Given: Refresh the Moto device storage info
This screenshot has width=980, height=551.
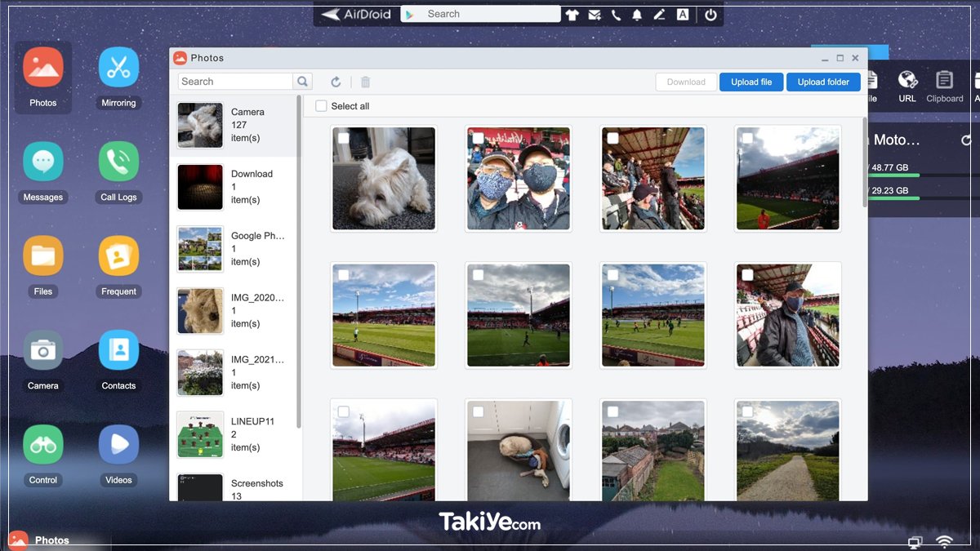Looking at the screenshot, I should [967, 140].
